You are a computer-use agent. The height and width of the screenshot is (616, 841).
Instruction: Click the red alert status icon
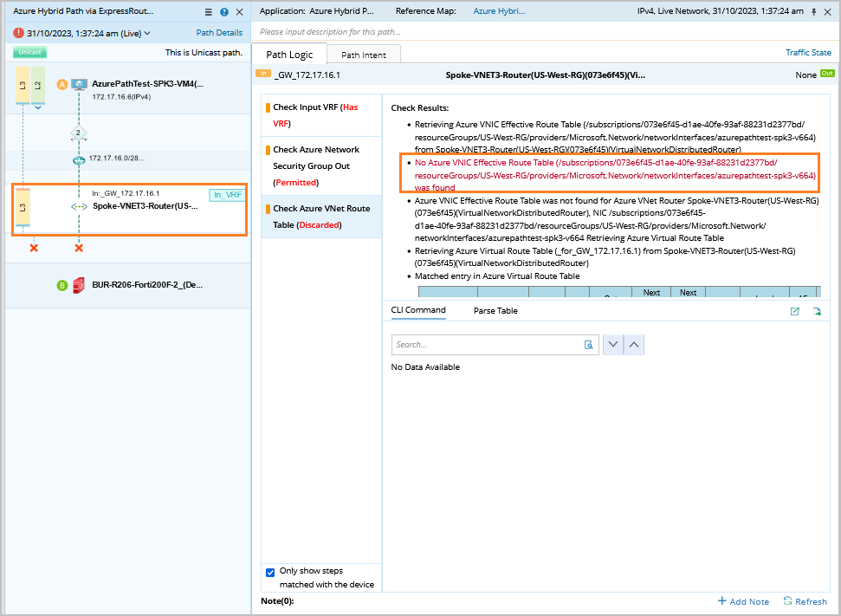[x=18, y=33]
